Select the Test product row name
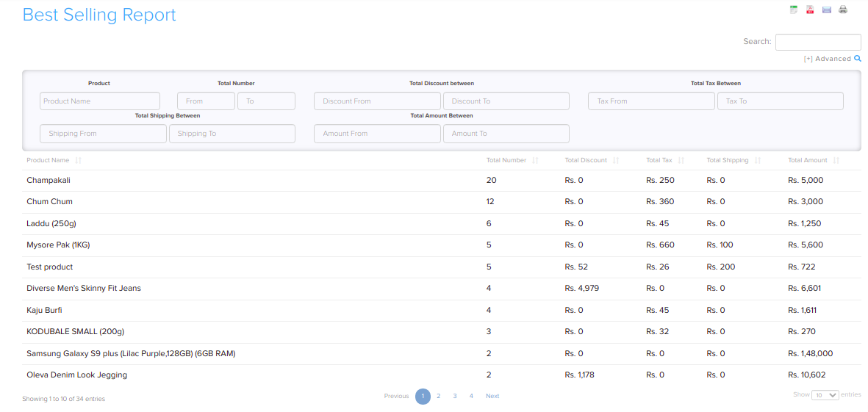Image resolution: width=868 pixels, height=412 pixels. (50, 267)
